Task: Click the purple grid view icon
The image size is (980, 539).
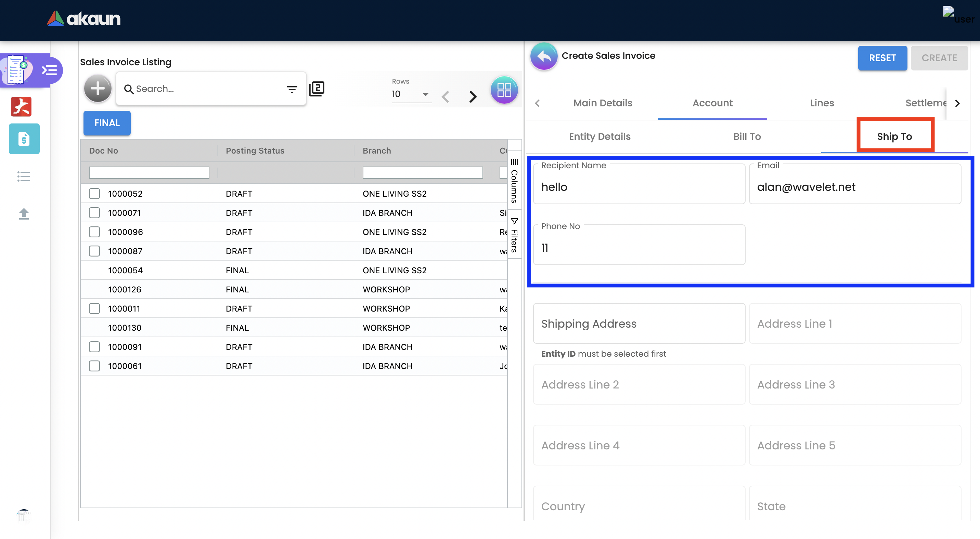Action: (x=504, y=90)
